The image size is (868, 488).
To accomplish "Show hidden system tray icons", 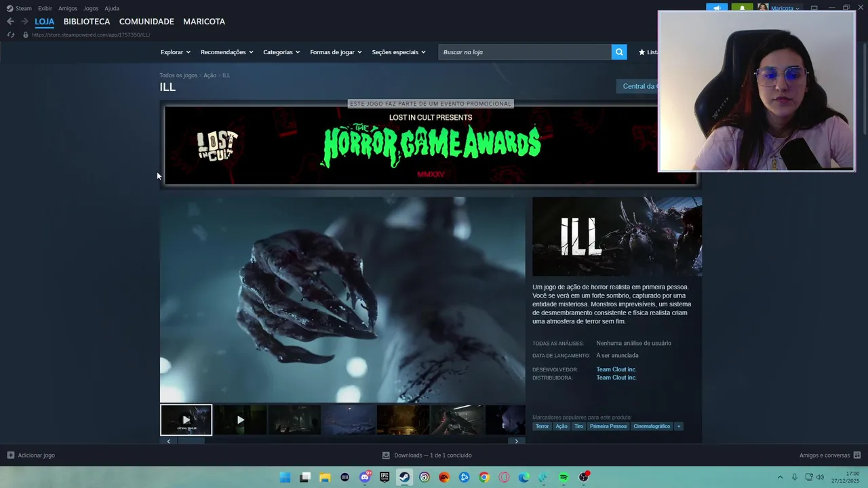I will (x=780, y=477).
